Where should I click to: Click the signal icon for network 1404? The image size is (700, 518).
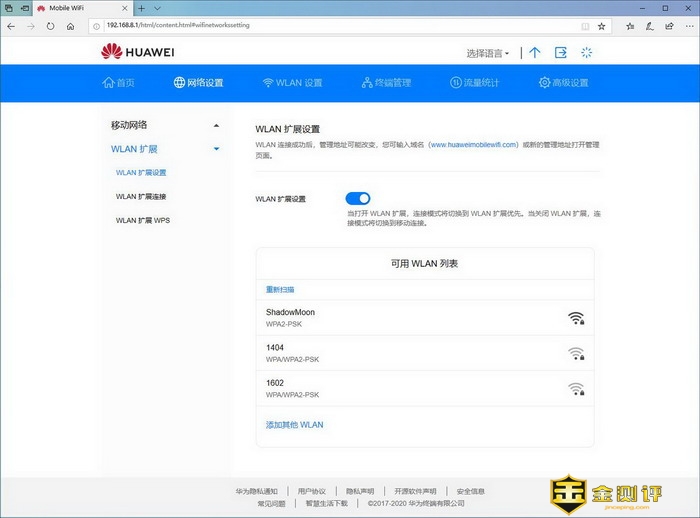575,353
